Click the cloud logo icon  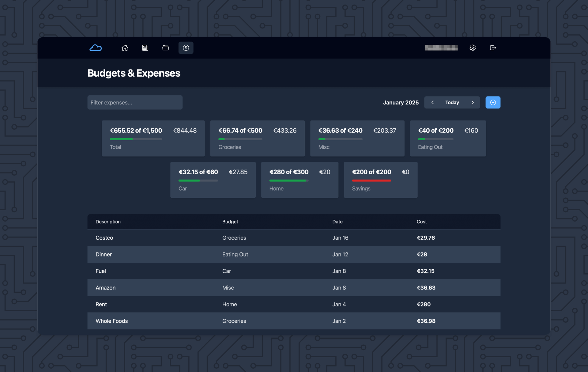[96, 48]
